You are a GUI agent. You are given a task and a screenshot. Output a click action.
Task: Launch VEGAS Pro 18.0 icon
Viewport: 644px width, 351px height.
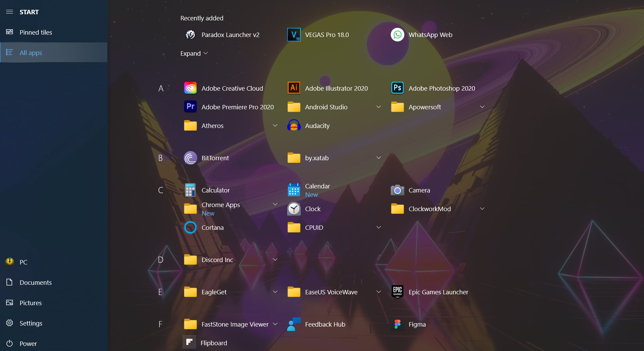click(x=294, y=35)
